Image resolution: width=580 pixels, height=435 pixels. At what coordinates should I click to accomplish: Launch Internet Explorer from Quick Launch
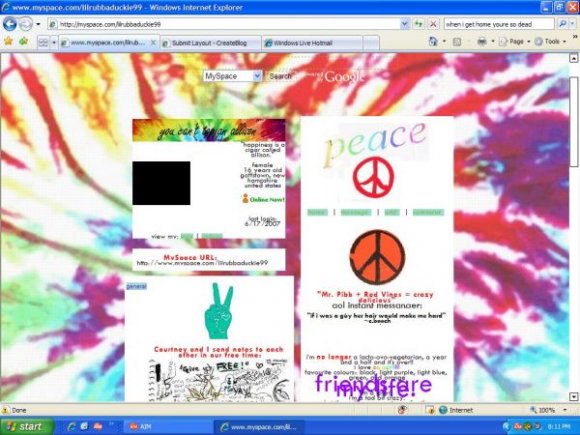pyautogui.click(x=71, y=426)
